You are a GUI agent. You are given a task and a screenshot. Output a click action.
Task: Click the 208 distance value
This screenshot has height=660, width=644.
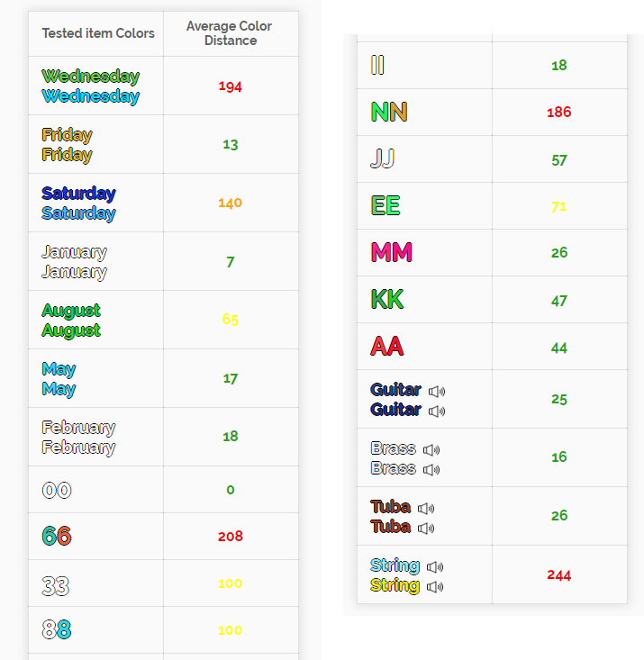[230, 537]
